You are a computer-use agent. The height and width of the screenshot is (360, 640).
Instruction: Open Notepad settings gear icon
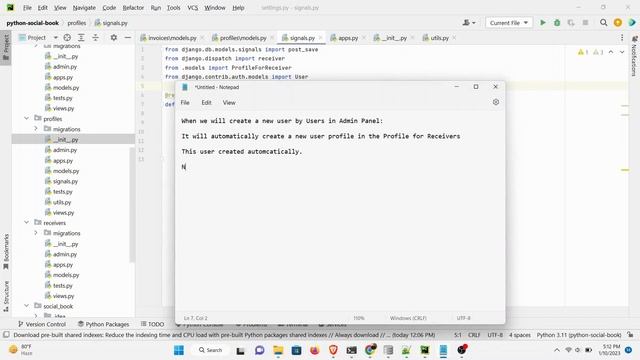(496, 102)
